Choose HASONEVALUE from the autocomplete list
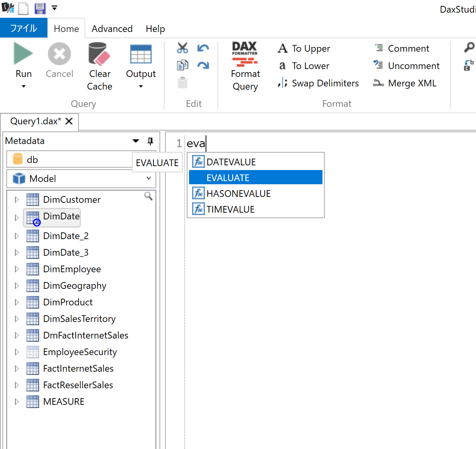This screenshot has width=476, height=449. (x=256, y=193)
